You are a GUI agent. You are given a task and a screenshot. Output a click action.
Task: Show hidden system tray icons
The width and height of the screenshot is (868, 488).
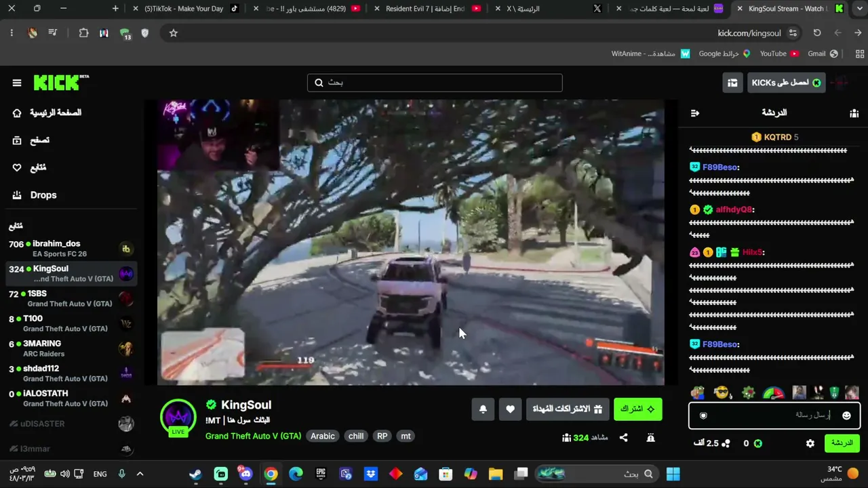(x=140, y=474)
